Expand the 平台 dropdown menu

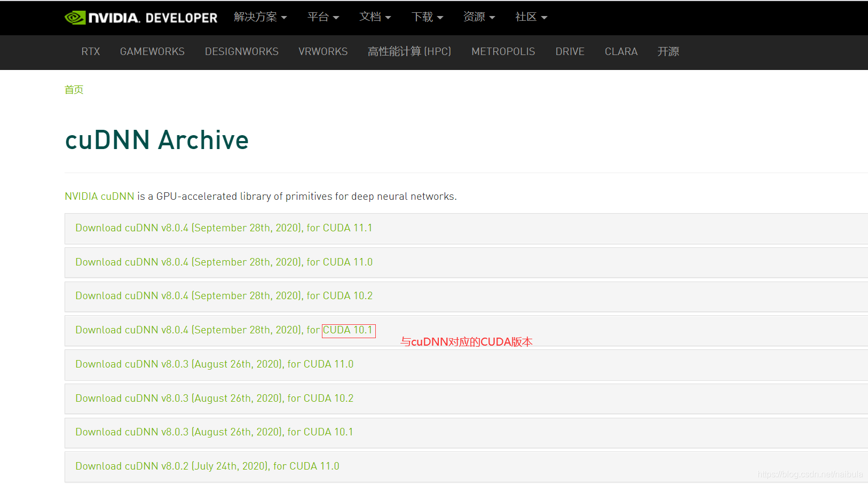tap(323, 17)
